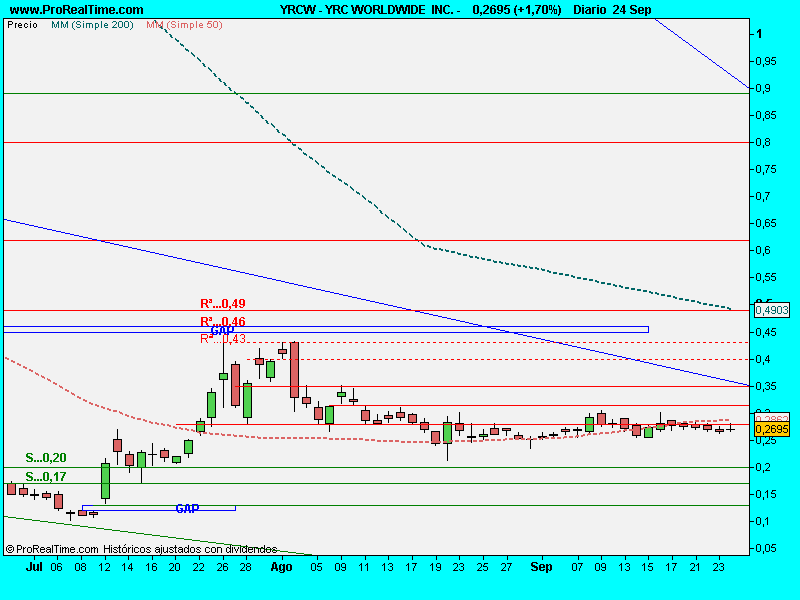
Task: Click the 0,05 price level on scale
Action: pyautogui.click(x=766, y=548)
